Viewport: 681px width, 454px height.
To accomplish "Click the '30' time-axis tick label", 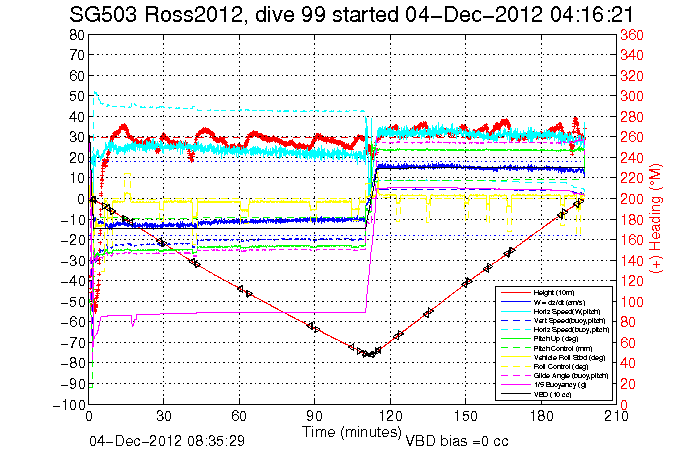I will [164, 416].
